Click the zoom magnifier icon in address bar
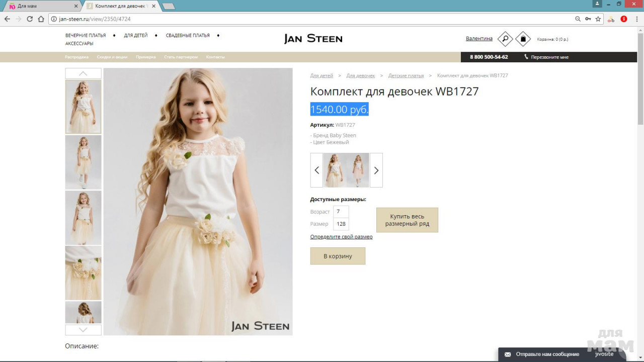644x362 pixels. point(578,19)
